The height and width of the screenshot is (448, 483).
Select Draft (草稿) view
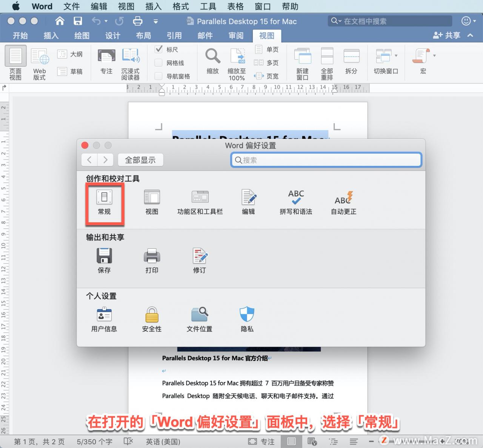tap(70, 71)
